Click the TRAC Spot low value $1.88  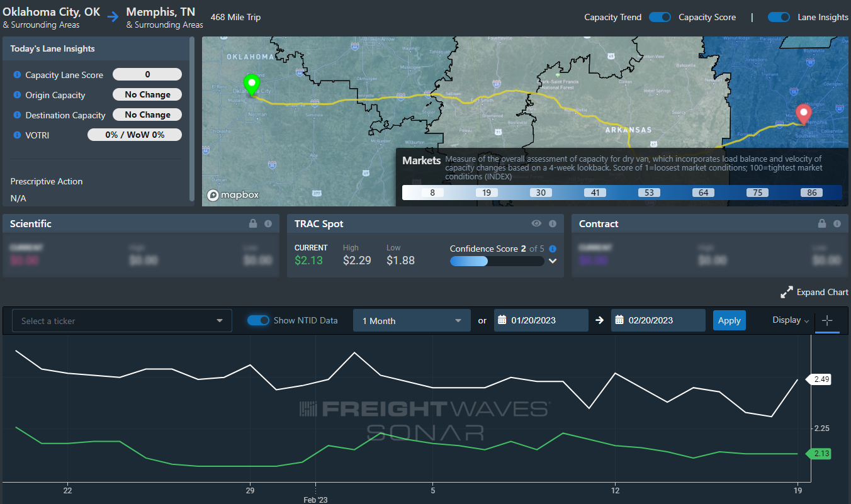pyautogui.click(x=401, y=260)
